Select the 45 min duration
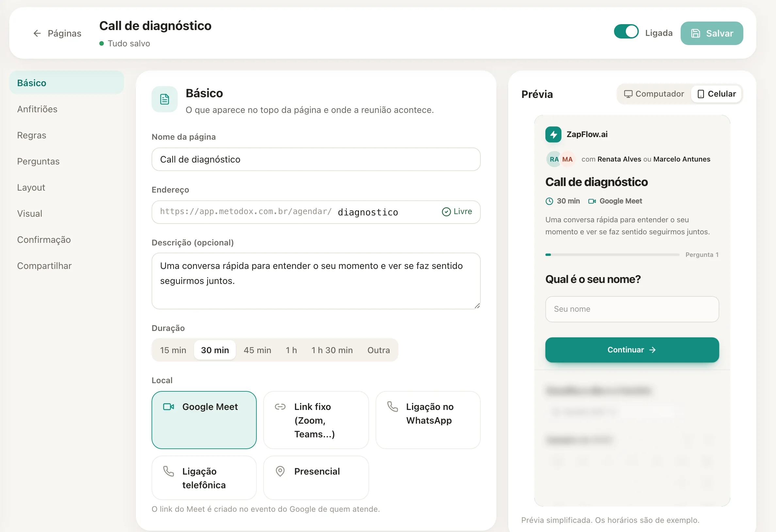This screenshot has height=532, width=776. tap(257, 350)
